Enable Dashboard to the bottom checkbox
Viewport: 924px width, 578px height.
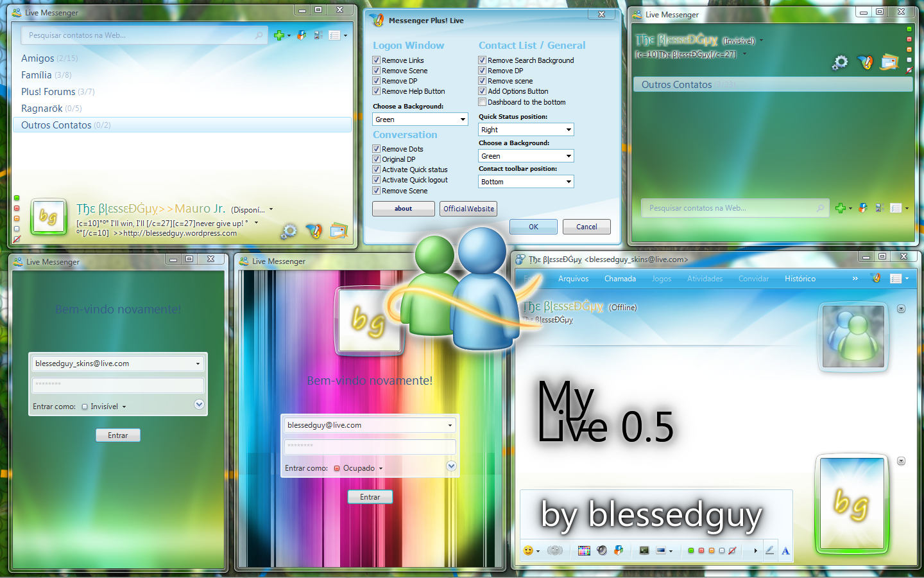point(482,102)
